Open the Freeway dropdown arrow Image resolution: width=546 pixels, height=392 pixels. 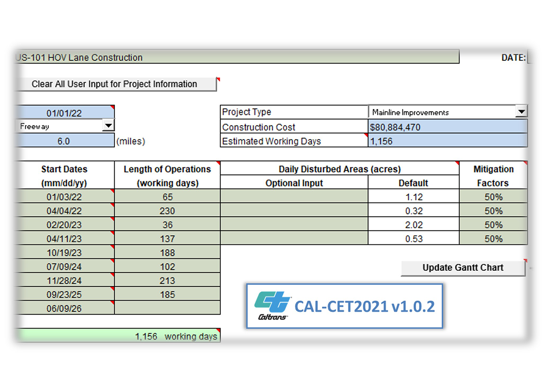pos(108,126)
